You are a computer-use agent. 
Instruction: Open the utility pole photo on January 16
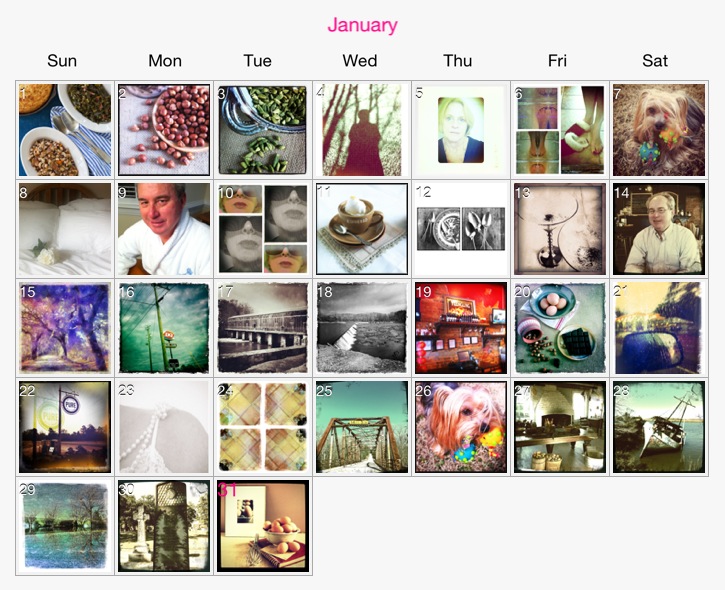coord(164,328)
